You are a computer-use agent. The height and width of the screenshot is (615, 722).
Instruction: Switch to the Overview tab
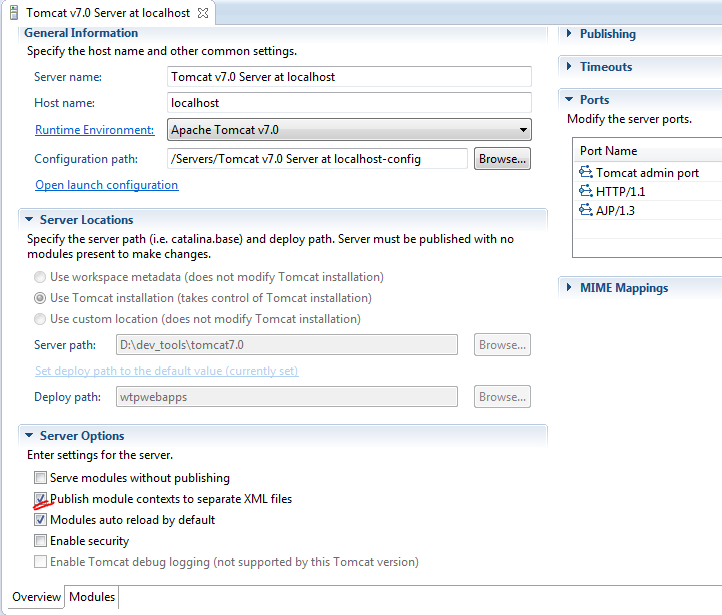[36, 597]
